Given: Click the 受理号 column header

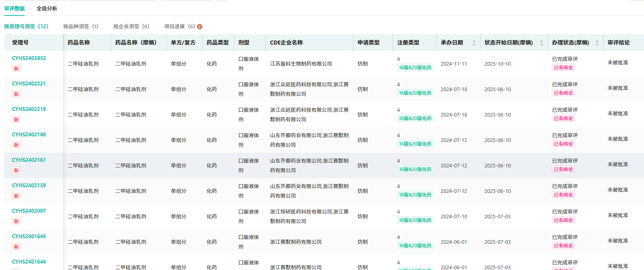Looking at the screenshot, I should [x=20, y=43].
